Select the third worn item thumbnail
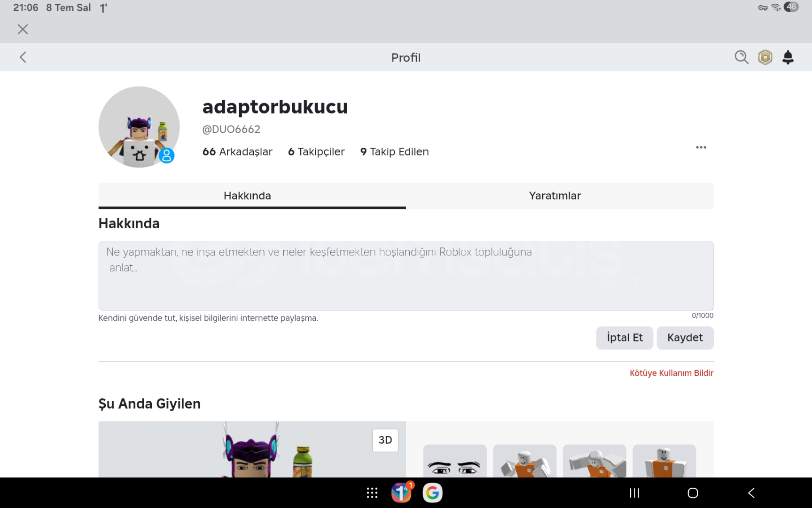The image size is (812, 508). click(594, 461)
